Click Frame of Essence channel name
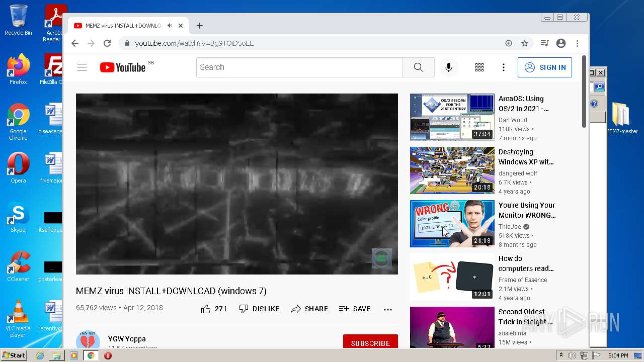The width and height of the screenshot is (644, 362). pos(523,280)
